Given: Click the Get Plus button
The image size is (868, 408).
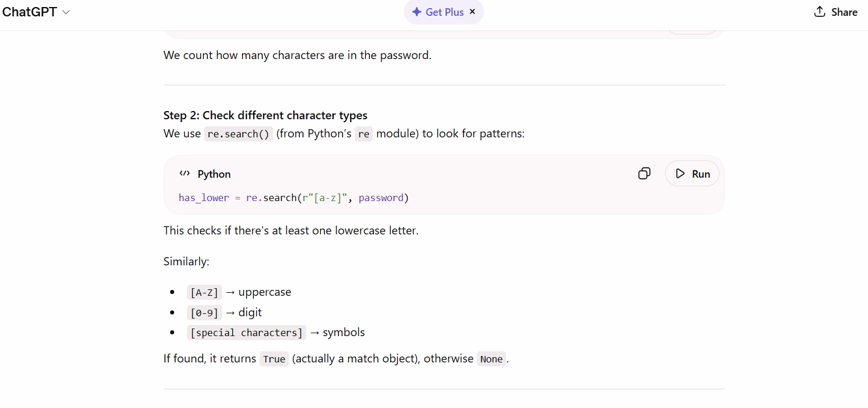Looking at the screenshot, I should 444,12.
